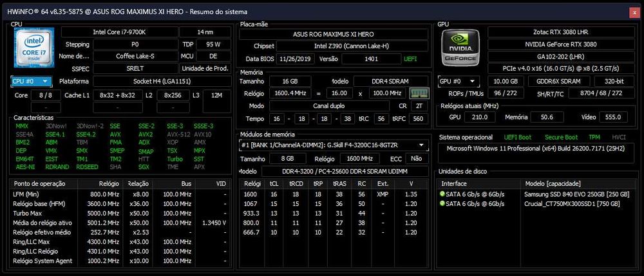Click the GDDR6X SDRAM memory type field

559,81
